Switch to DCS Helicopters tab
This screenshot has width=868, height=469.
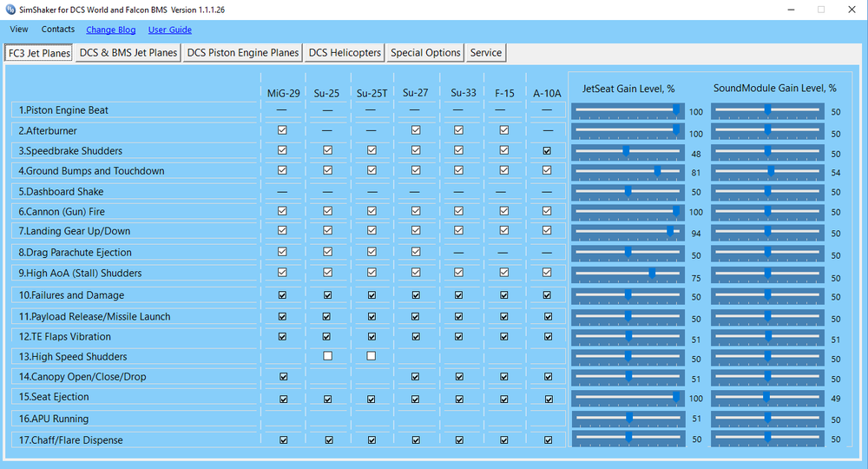coord(345,53)
